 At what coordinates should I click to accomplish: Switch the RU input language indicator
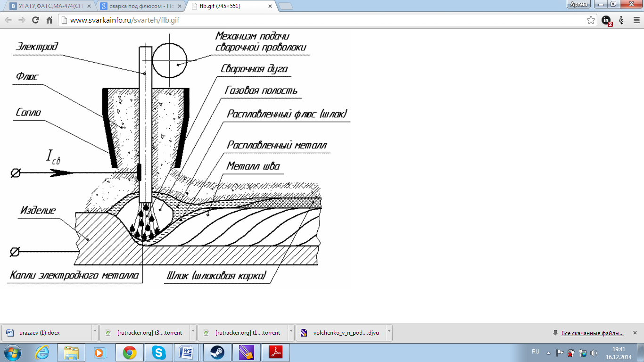click(x=536, y=352)
